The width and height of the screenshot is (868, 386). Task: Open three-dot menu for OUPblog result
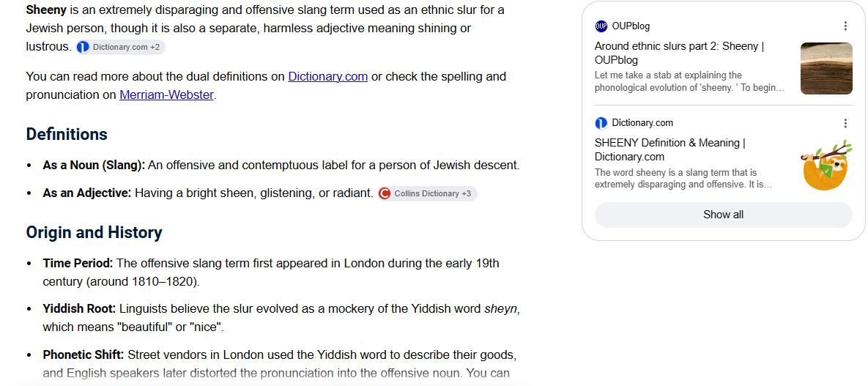coord(845,26)
